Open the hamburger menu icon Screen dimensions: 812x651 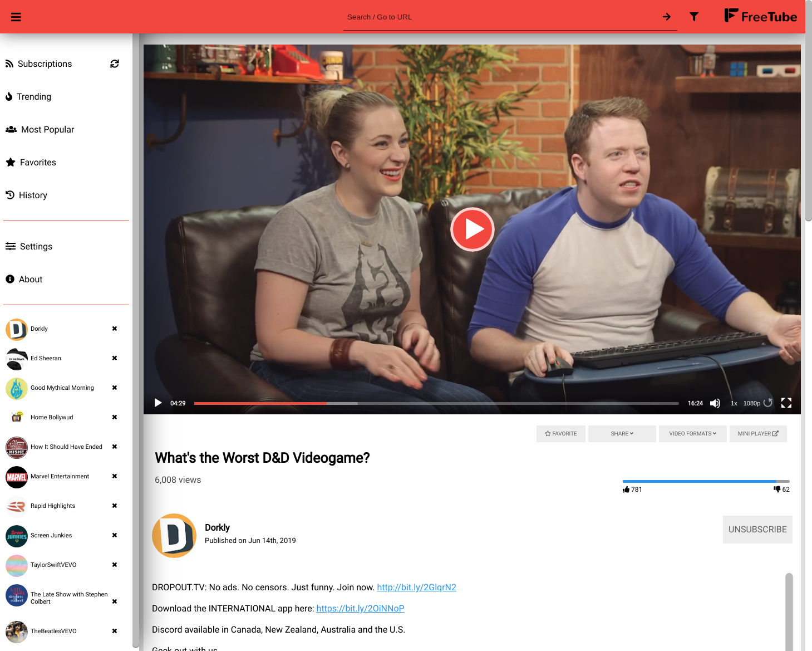16,17
